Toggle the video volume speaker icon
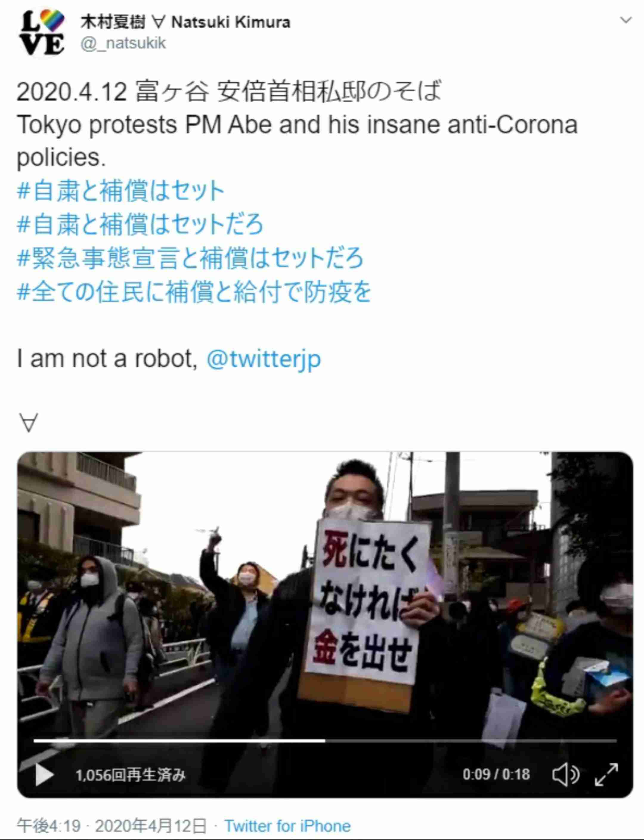Image resolution: width=644 pixels, height=840 pixels. 566,774
